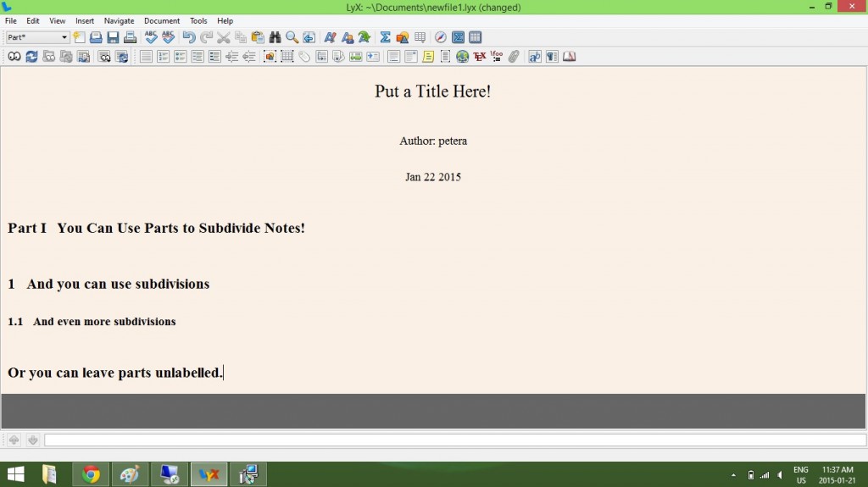The width and height of the screenshot is (868, 487).
Task: Insert TeX code using the TeX icon
Action: 480,57
